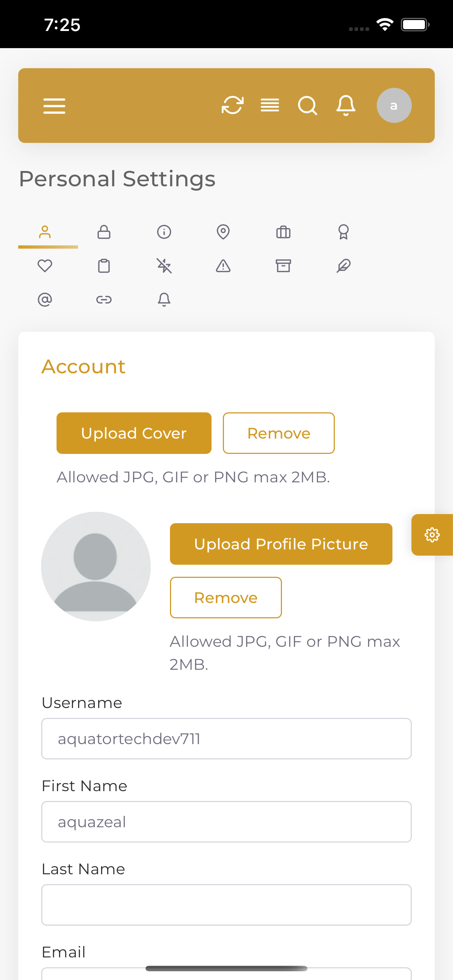The height and width of the screenshot is (980, 453).
Task: Remove the cover image
Action: (x=279, y=433)
